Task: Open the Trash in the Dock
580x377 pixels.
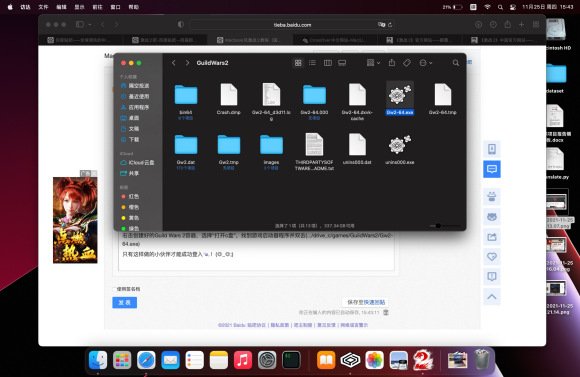Action: [x=482, y=359]
